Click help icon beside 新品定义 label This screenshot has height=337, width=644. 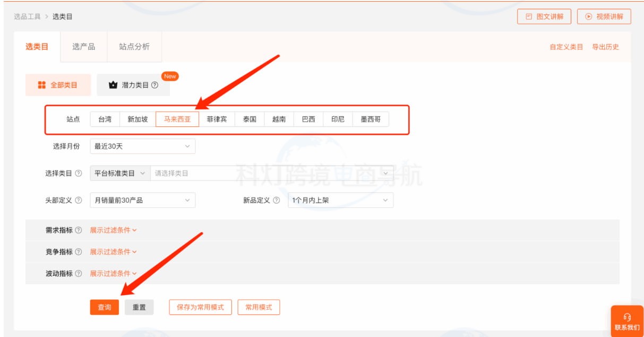(276, 200)
